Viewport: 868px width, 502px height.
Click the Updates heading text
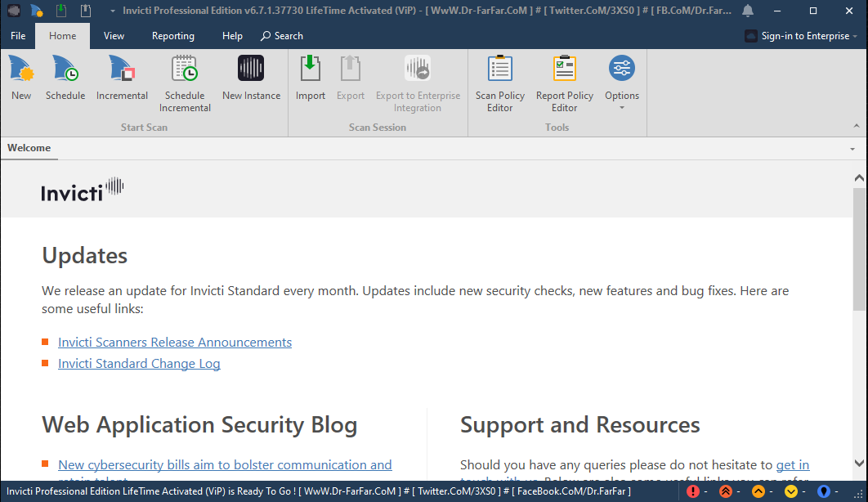click(85, 256)
